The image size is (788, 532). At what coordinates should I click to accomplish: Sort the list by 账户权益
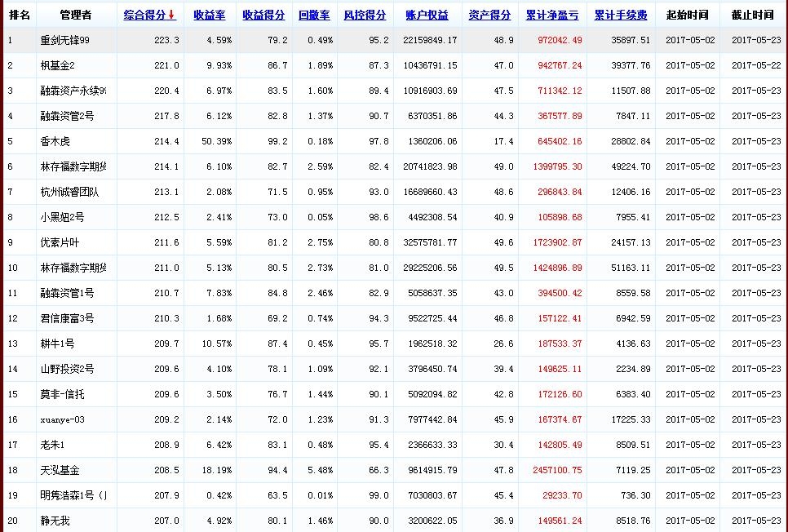tap(427, 16)
